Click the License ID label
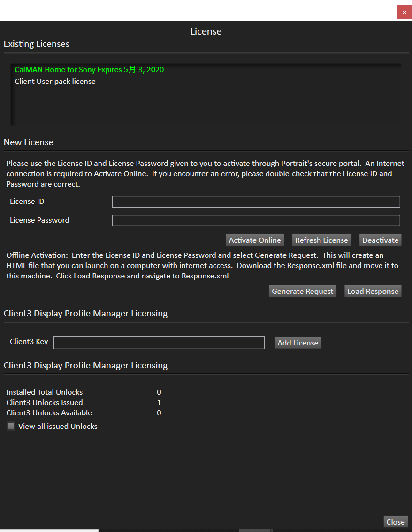412x532 pixels. click(x=27, y=202)
